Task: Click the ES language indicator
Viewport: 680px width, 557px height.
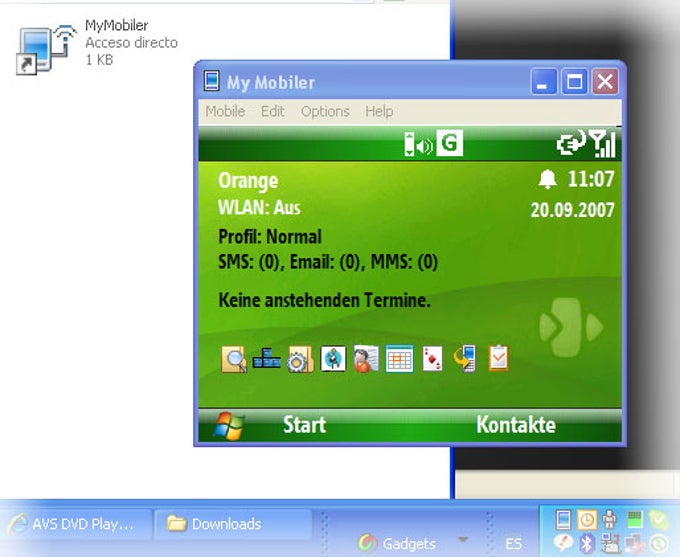Action: 513,544
